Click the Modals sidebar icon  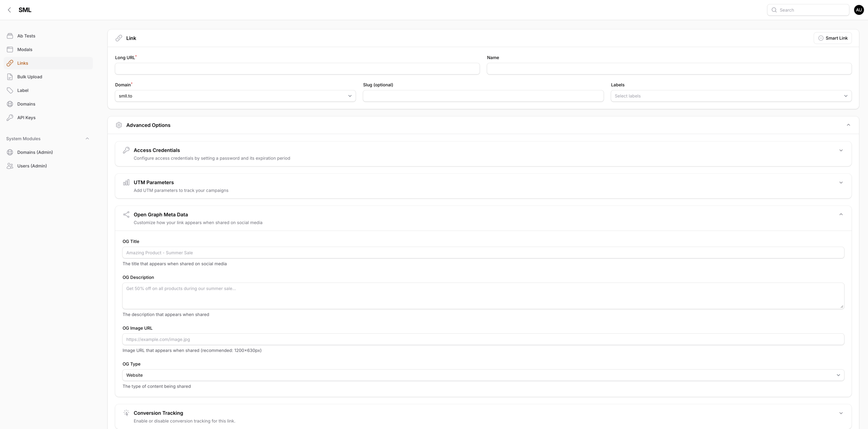tap(10, 50)
